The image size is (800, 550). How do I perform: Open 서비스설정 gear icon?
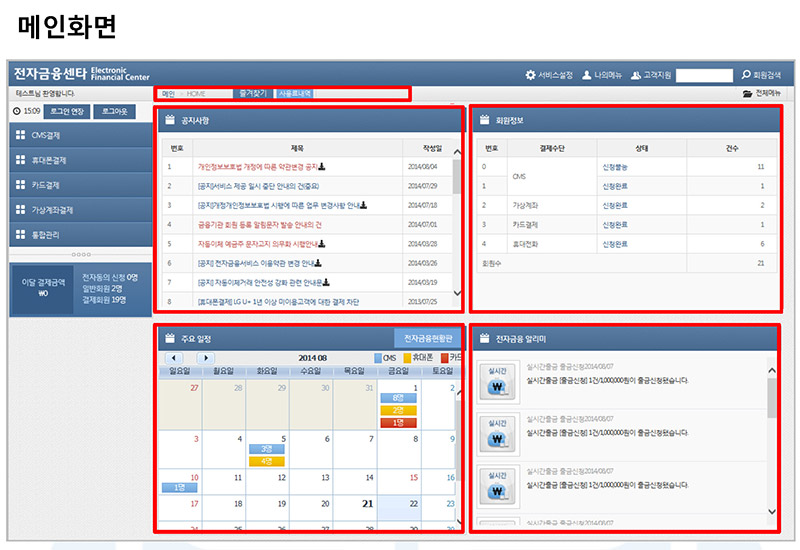tap(531, 75)
